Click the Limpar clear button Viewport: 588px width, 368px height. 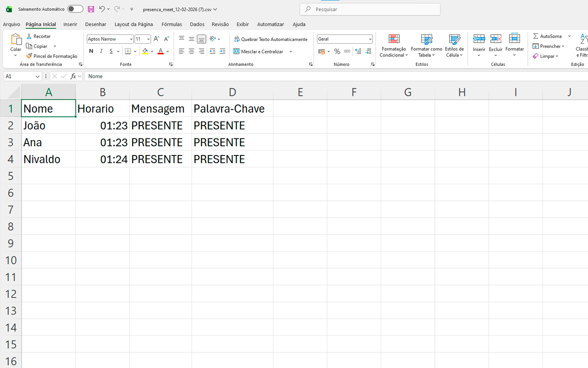click(546, 56)
